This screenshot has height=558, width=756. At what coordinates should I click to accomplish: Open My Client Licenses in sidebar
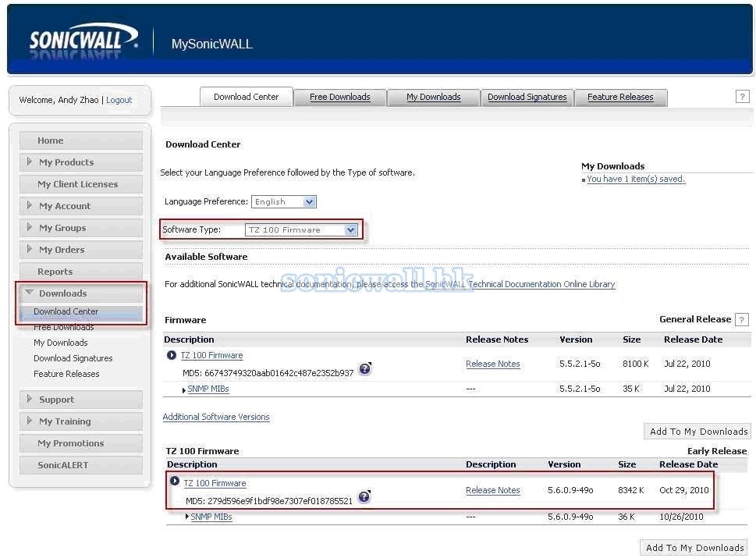81,184
